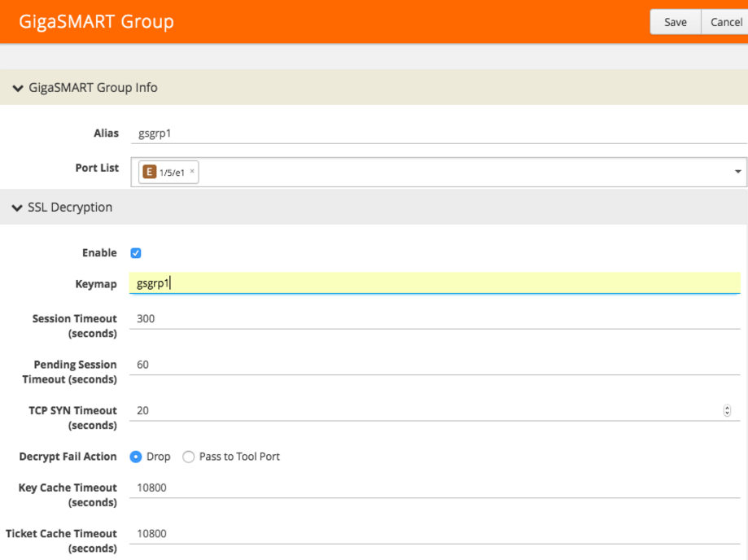Click the brown E port type icon

[x=149, y=172]
